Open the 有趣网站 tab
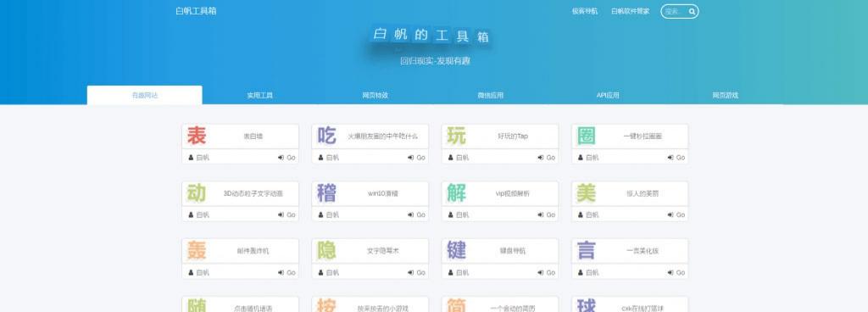 144,95
